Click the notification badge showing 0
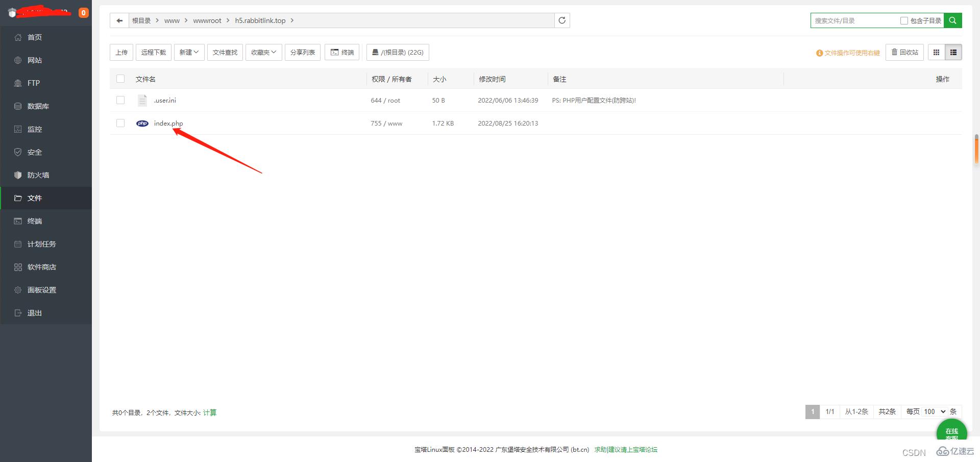Viewport: 980px width, 462px height. pyautogui.click(x=84, y=13)
